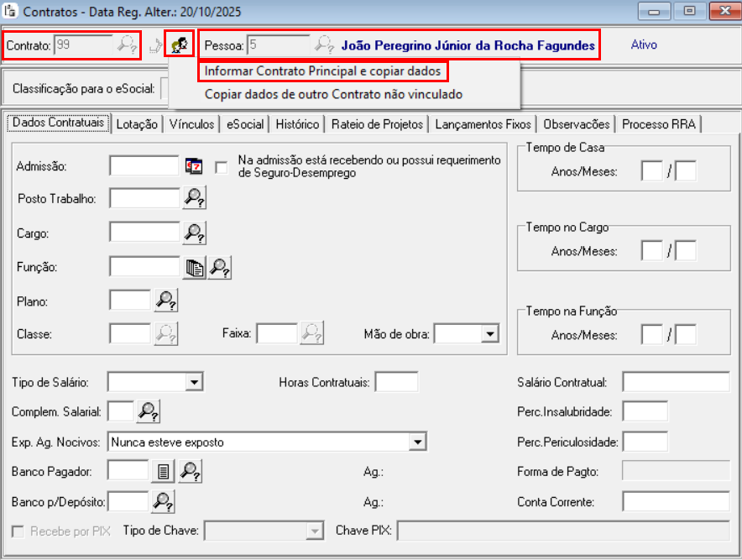Expand the Tipo de Salário dropdown

click(195, 383)
